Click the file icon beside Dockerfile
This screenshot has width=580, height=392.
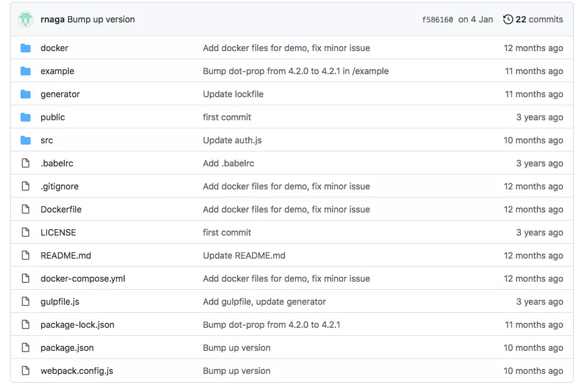point(26,209)
